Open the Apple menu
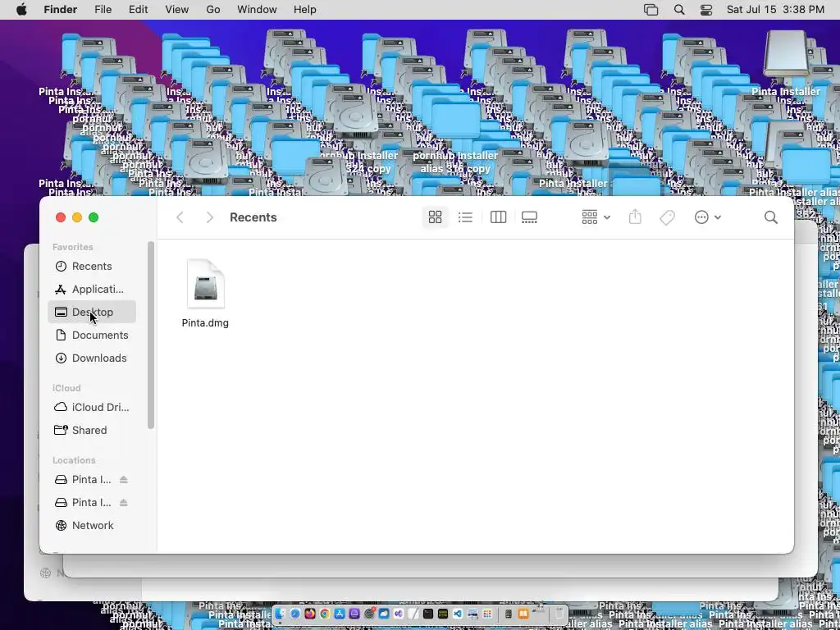The image size is (840, 630). (21, 10)
